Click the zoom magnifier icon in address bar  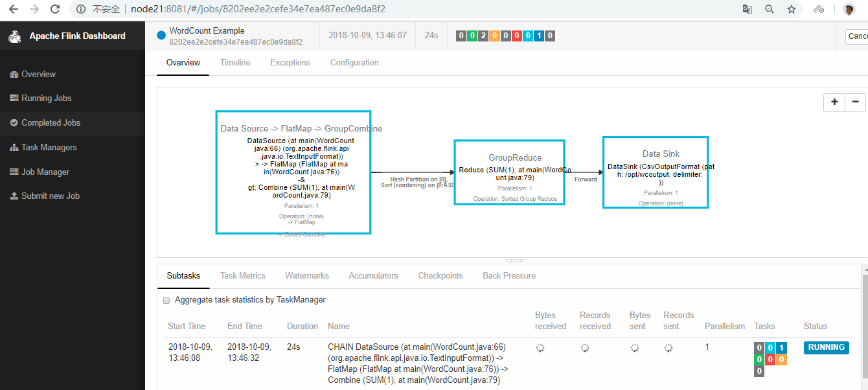(x=770, y=9)
